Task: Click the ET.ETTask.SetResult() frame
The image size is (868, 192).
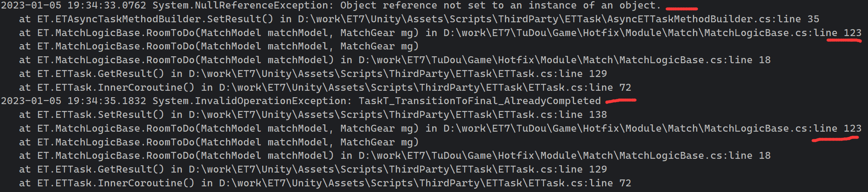Action: tap(101, 115)
